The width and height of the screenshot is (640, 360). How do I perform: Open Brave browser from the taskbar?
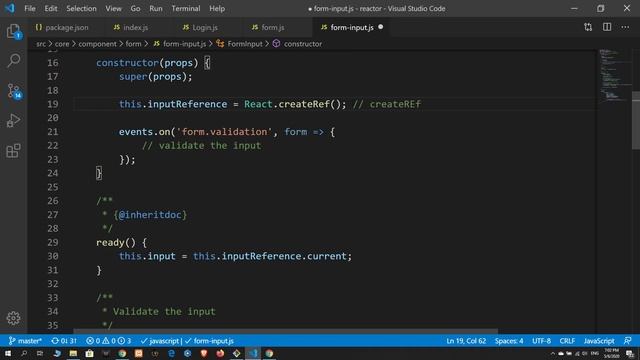click(x=204, y=353)
